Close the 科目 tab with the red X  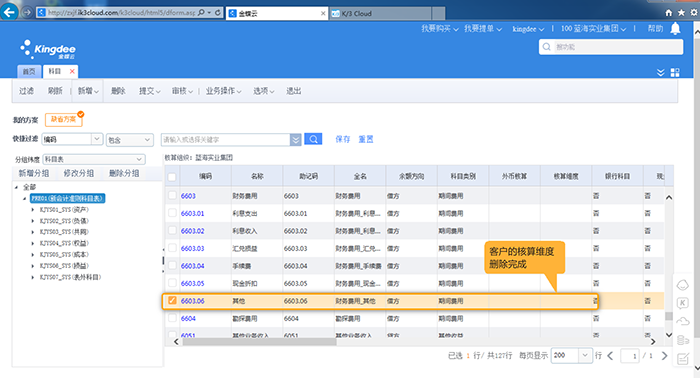coord(72,71)
